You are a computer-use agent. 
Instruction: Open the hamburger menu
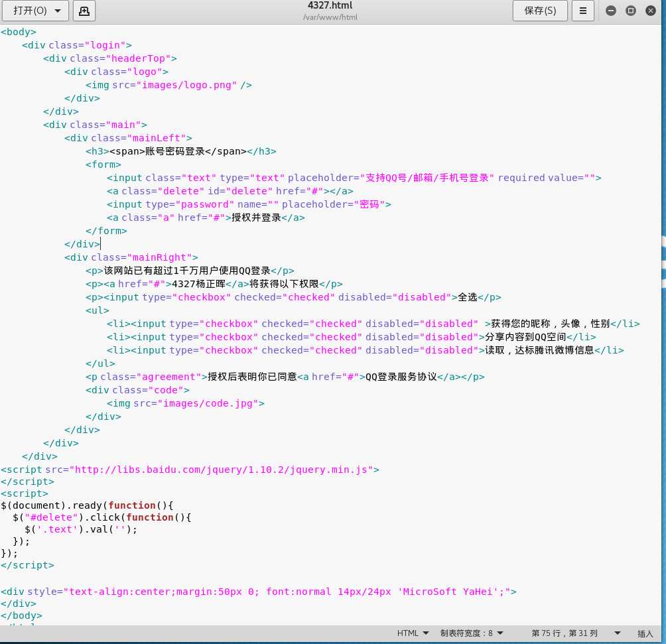(x=582, y=11)
